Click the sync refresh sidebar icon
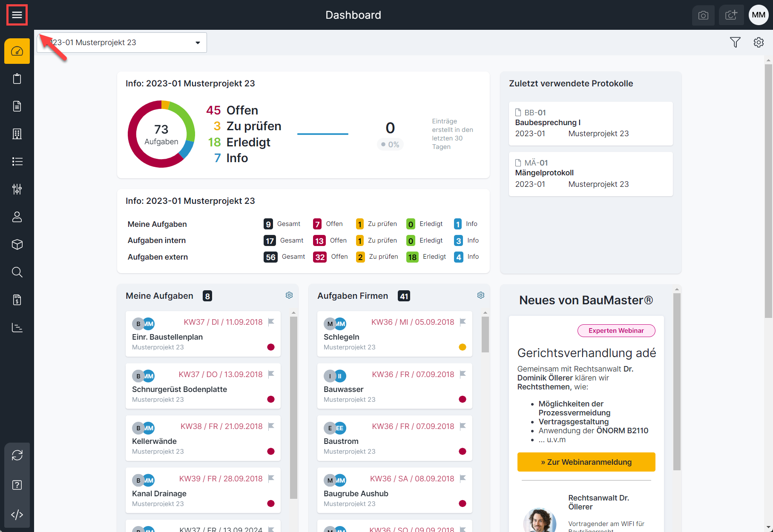The image size is (773, 532). pyautogui.click(x=17, y=455)
